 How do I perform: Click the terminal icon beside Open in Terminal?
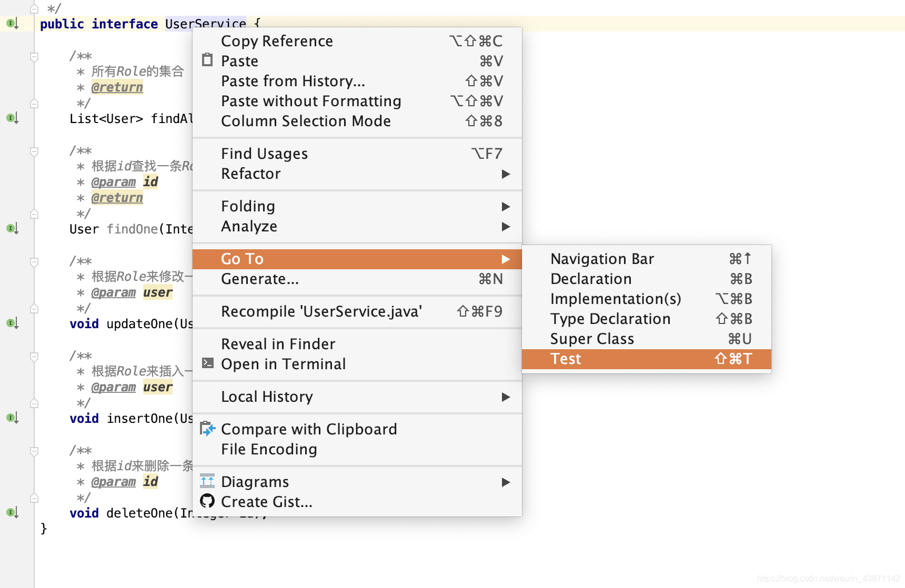pyautogui.click(x=208, y=363)
